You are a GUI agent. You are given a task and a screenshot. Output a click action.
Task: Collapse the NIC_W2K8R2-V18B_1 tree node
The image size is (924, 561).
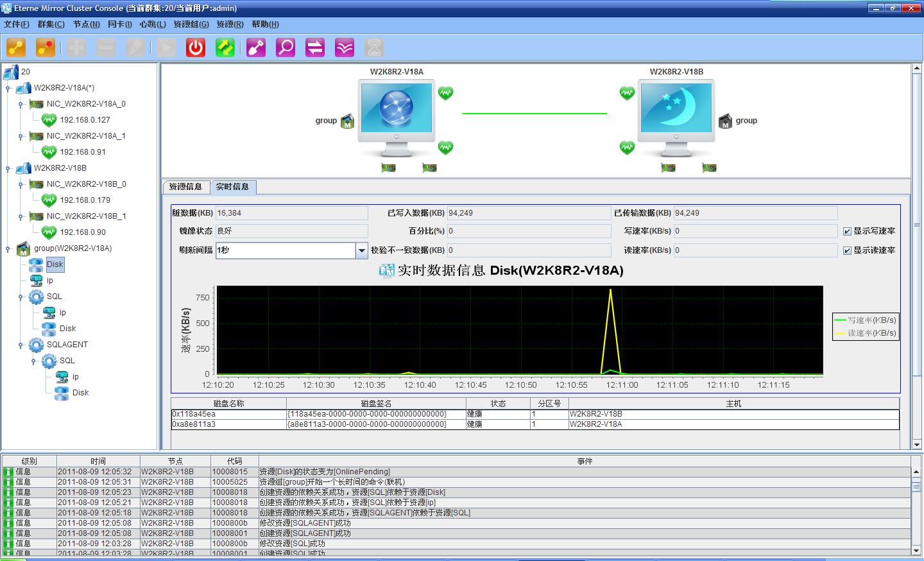(x=21, y=216)
